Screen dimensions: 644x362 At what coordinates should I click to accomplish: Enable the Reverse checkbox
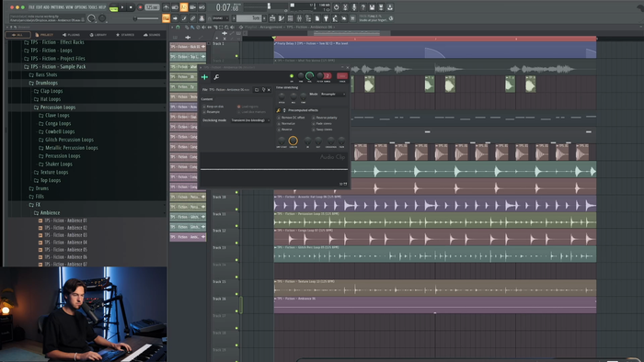point(279,130)
